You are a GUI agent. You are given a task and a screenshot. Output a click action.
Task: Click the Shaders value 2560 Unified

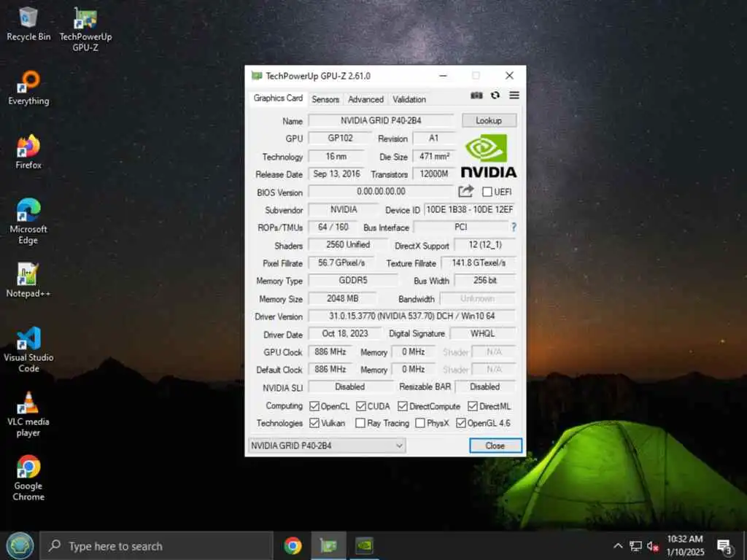click(x=348, y=245)
